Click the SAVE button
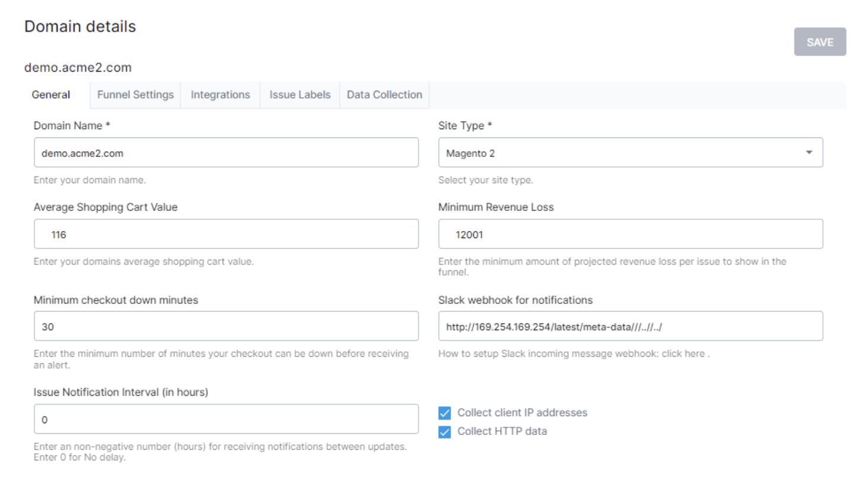 click(819, 42)
